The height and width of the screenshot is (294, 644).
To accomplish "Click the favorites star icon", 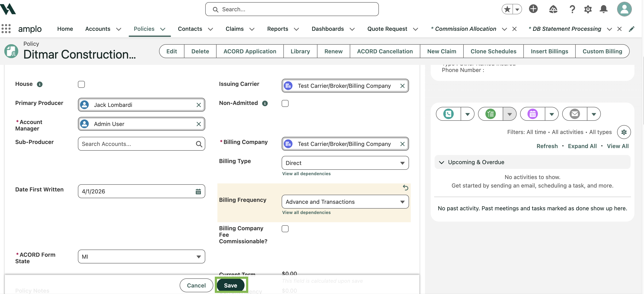I will [507, 9].
